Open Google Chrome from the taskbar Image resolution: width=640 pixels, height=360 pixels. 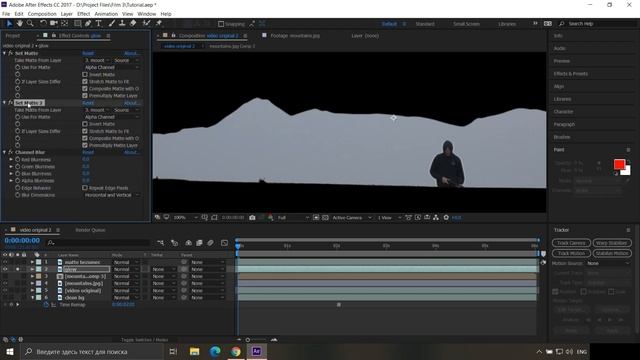pyautogui.click(x=236, y=351)
